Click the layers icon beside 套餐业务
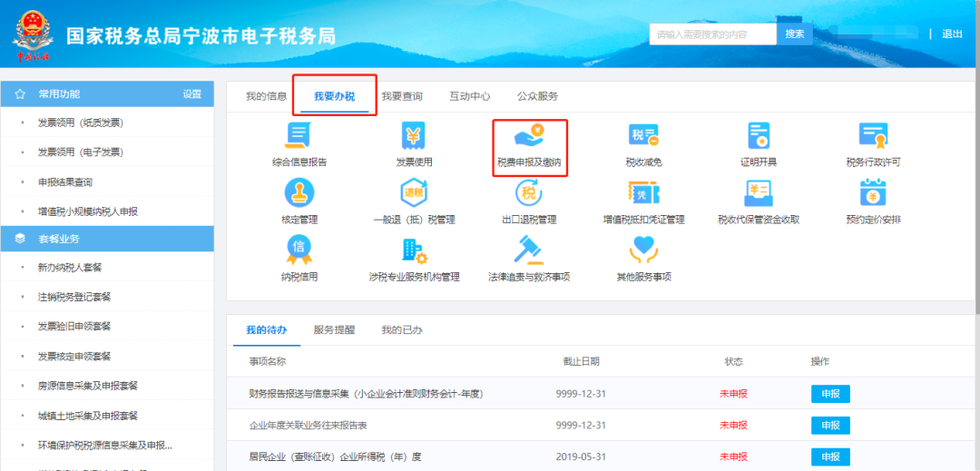Image resolution: width=980 pixels, height=471 pixels. click(x=20, y=239)
